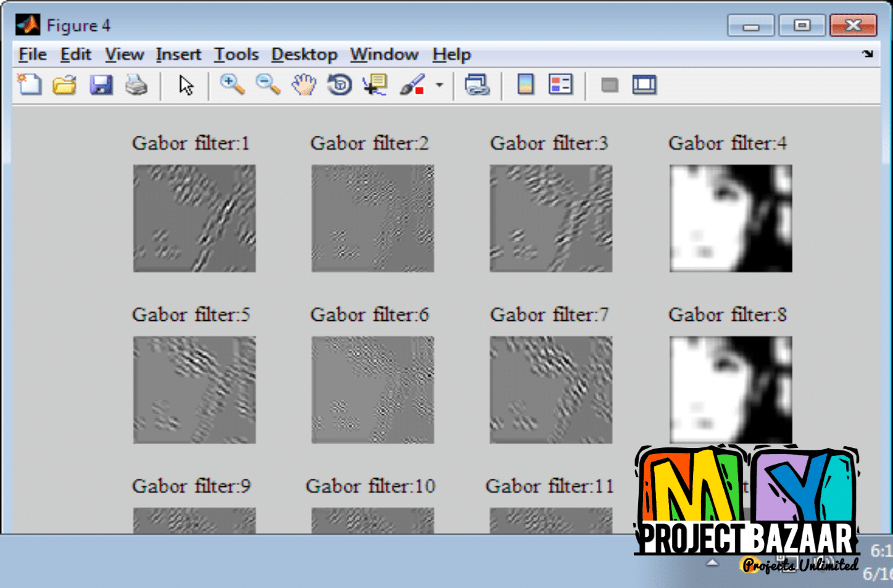Select the Edit Plot arrow tool
893x588 pixels.
[186, 85]
